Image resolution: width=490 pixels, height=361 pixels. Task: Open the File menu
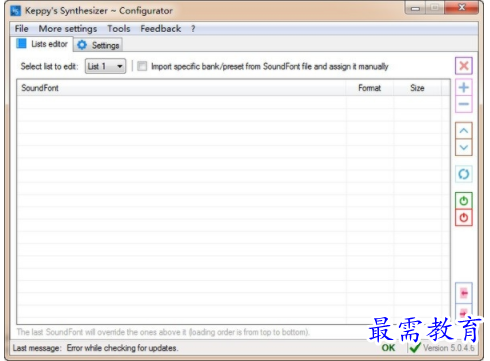tap(21, 29)
